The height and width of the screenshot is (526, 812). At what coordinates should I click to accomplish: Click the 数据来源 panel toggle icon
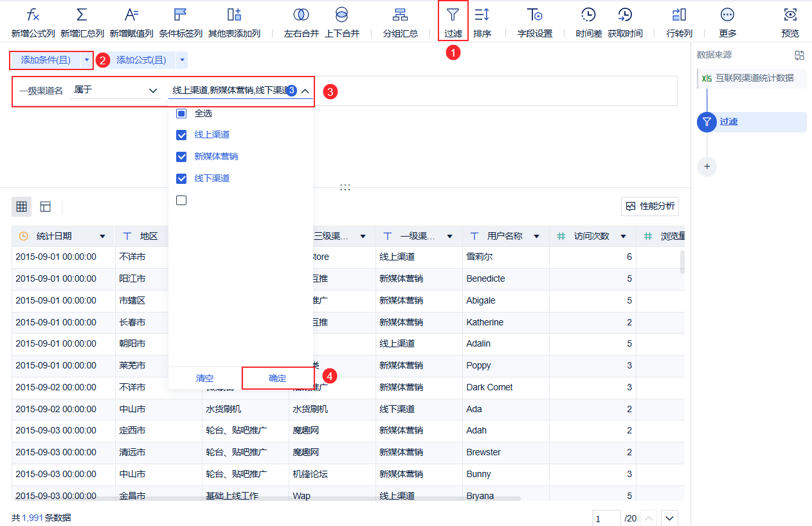[799, 55]
